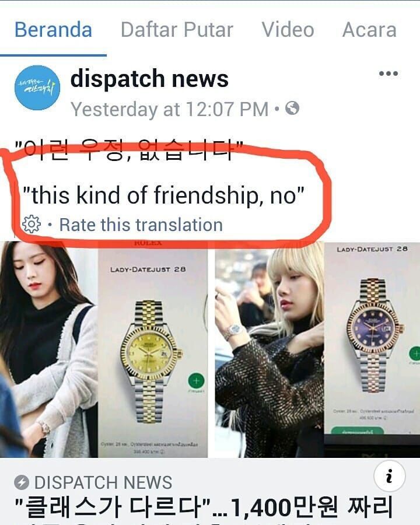Switch to the Video tab
The width and height of the screenshot is (420, 525).
click(288, 30)
